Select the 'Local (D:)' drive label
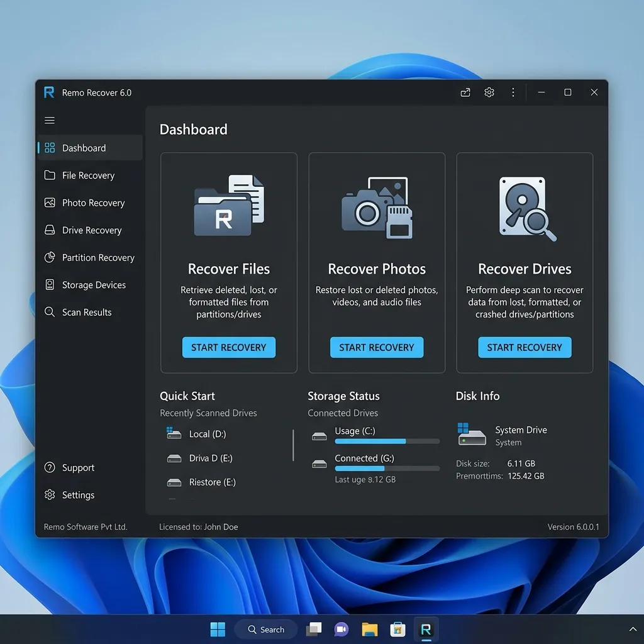The height and width of the screenshot is (644, 644). pyautogui.click(x=208, y=434)
